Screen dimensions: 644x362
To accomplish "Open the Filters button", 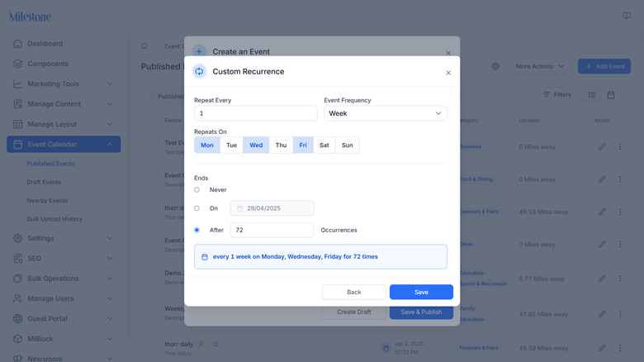I will point(556,94).
